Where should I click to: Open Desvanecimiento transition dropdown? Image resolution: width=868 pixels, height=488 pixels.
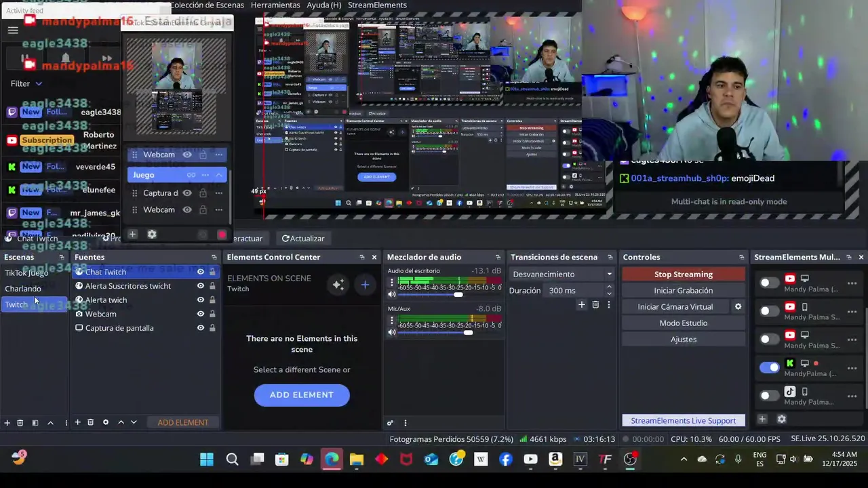[x=562, y=274]
